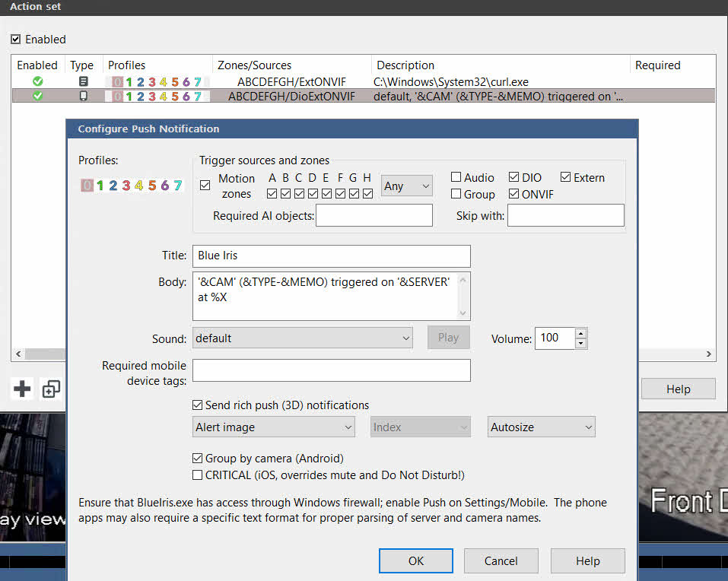Select profile 4 in the Profiles selector

138,186
